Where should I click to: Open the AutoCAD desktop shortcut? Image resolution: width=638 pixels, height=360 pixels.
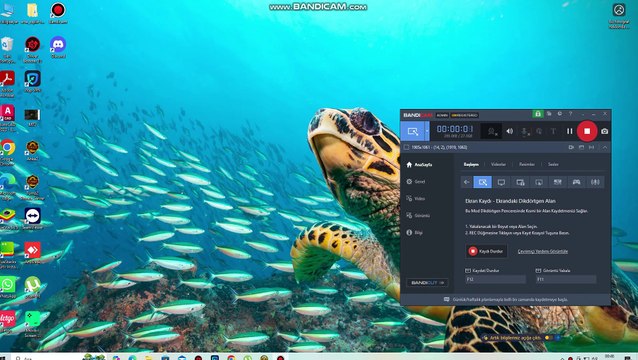[x=7, y=118]
